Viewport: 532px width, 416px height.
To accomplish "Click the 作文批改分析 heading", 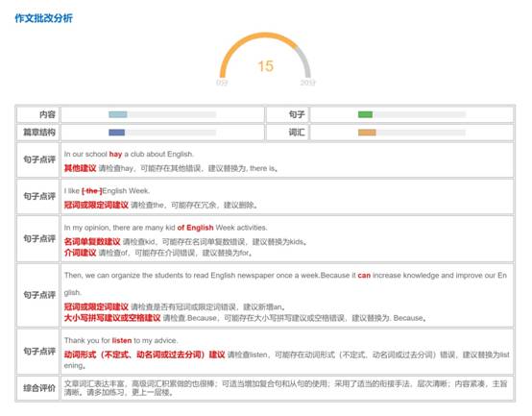I will (44, 18).
